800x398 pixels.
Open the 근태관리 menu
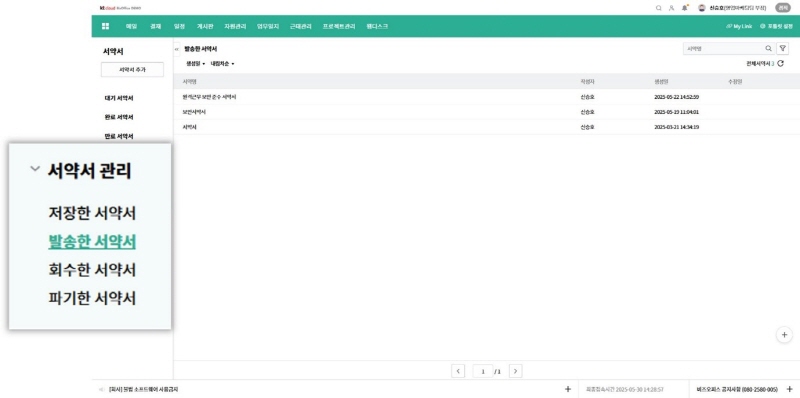point(301,26)
